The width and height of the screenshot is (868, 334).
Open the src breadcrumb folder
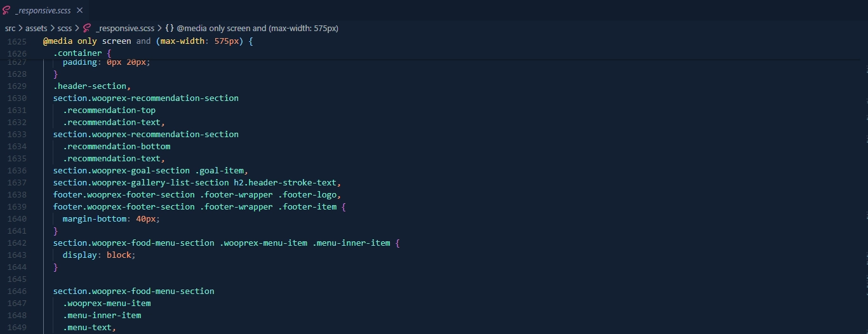[10, 29]
